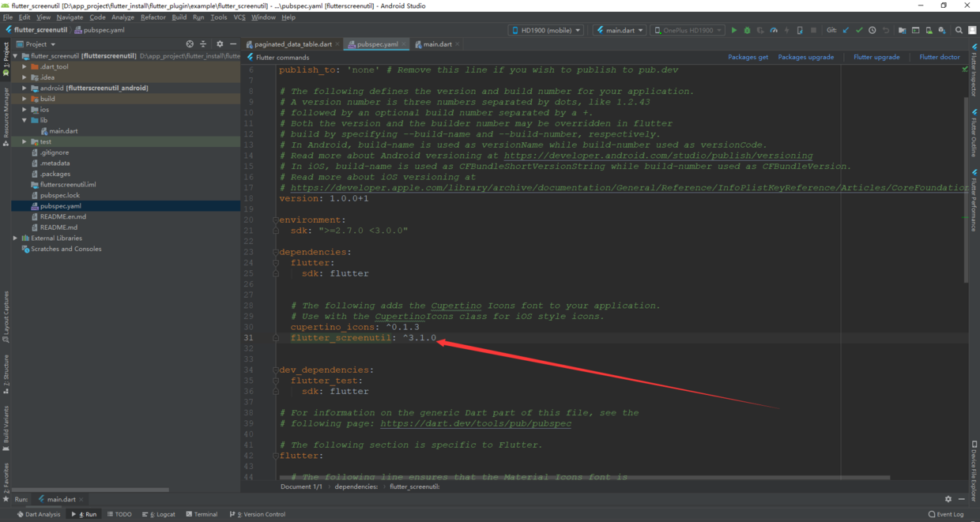The height and width of the screenshot is (522, 980).
Task: Open Git history clock icon
Action: [x=873, y=30]
